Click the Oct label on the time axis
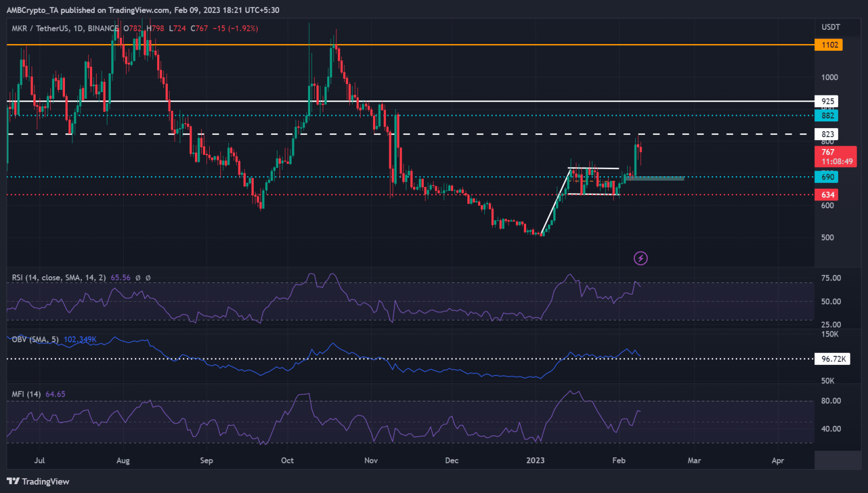 pyautogui.click(x=287, y=460)
